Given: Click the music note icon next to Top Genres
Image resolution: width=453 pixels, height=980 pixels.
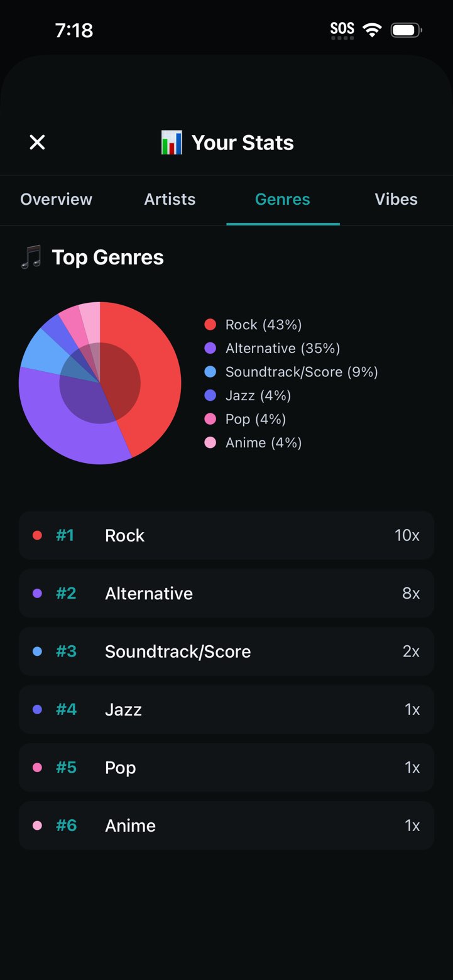Looking at the screenshot, I should click(31, 257).
